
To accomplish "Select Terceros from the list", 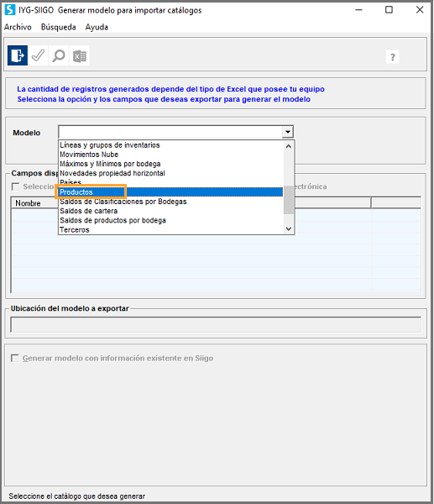I will (x=171, y=230).
